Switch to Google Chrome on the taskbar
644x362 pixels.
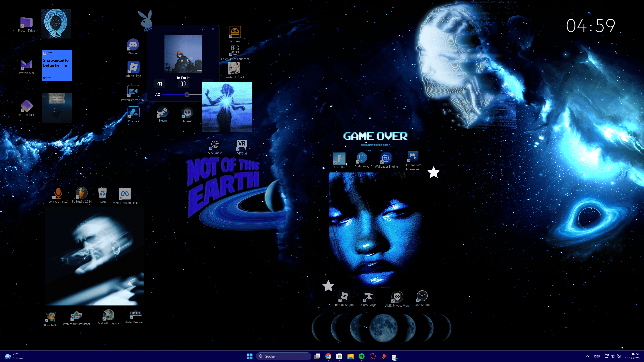pos(328,356)
